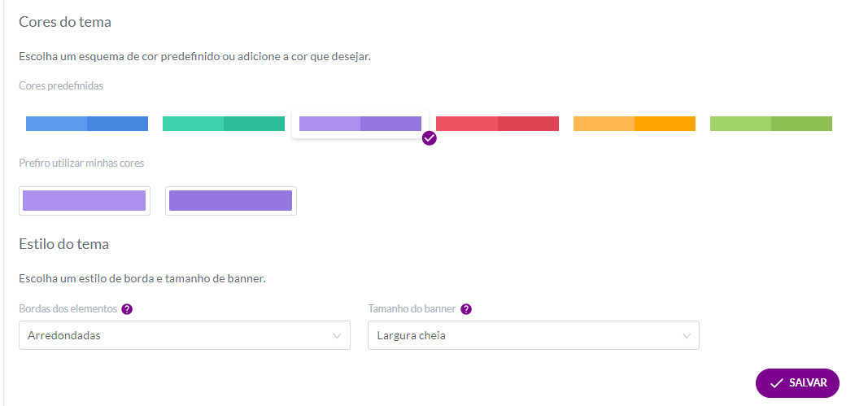Open the Tamanho do banner dropdown
868x406 pixels.
coord(534,335)
